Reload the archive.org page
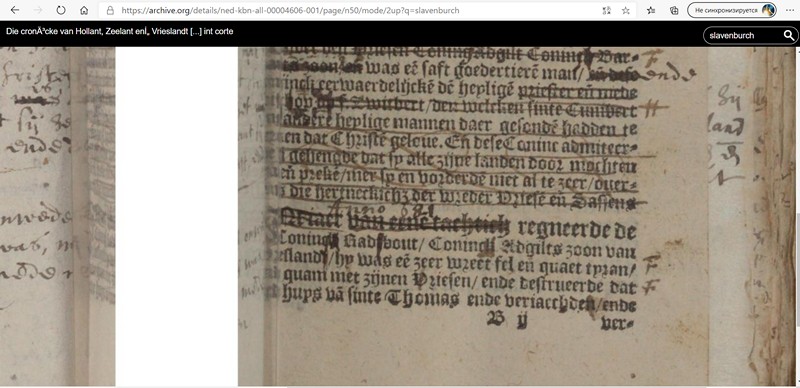 point(61,10)
